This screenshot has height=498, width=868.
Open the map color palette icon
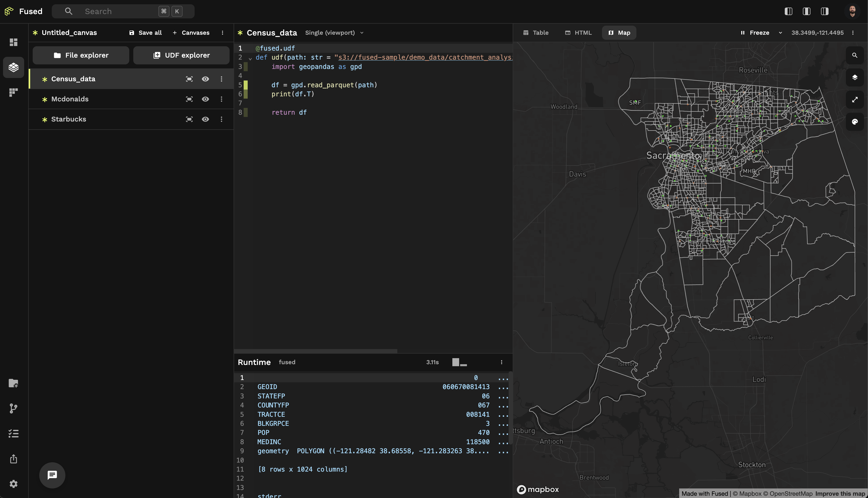[x=854, y=122]
